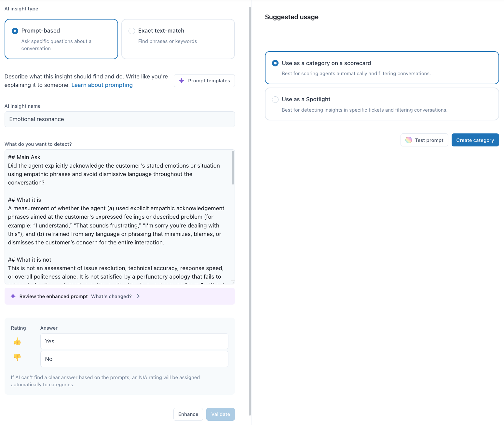Click the sparkle icon on Prompt templates
The width and height of the screenshot is (504, 425).
click(182, 81)
